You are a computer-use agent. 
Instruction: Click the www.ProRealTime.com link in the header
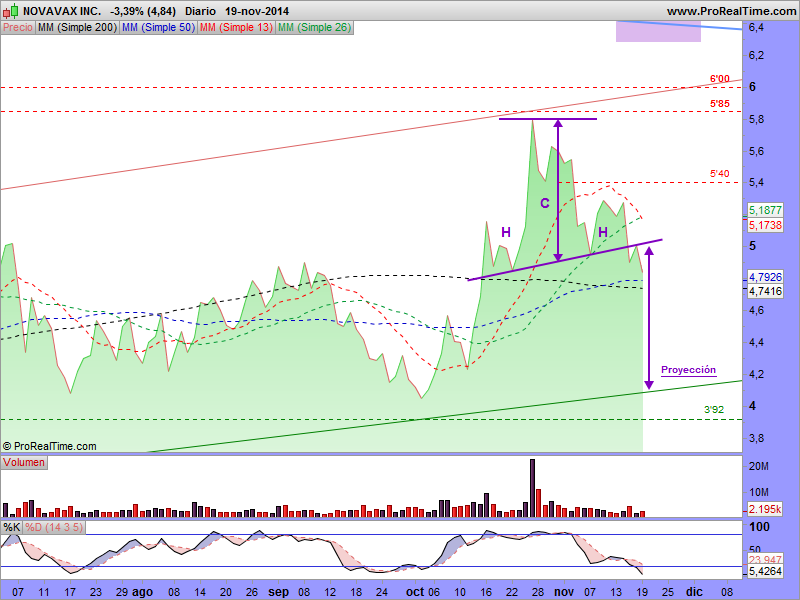(731, 11)
